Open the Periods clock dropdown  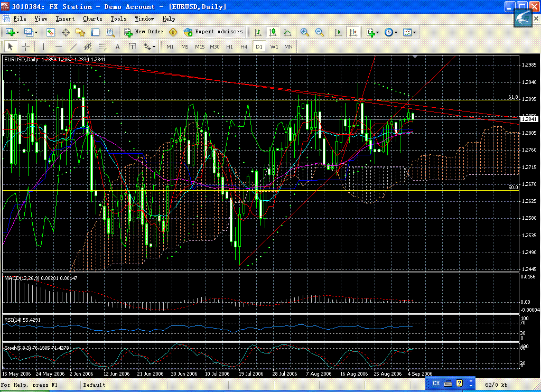click(x=396, y=32)
